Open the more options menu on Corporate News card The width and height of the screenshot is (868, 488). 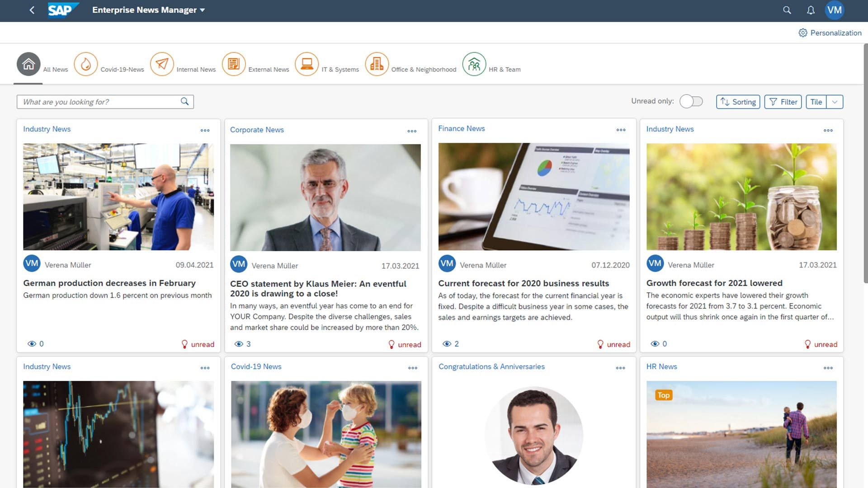(412, 131)
